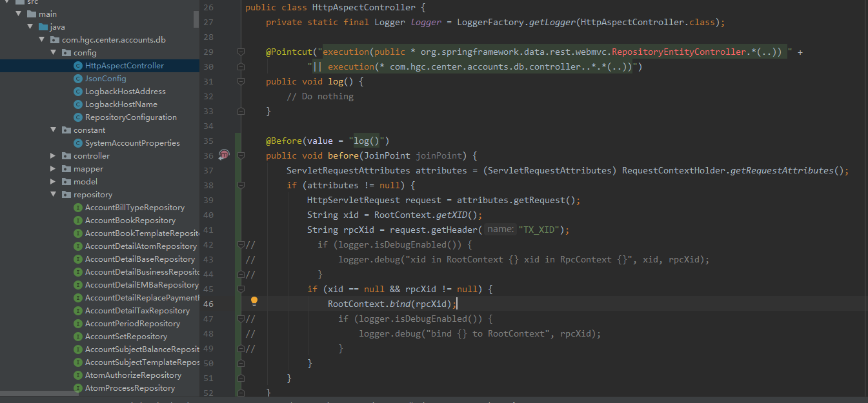Click getRequestAttributes method call

[x=782, y=170]
